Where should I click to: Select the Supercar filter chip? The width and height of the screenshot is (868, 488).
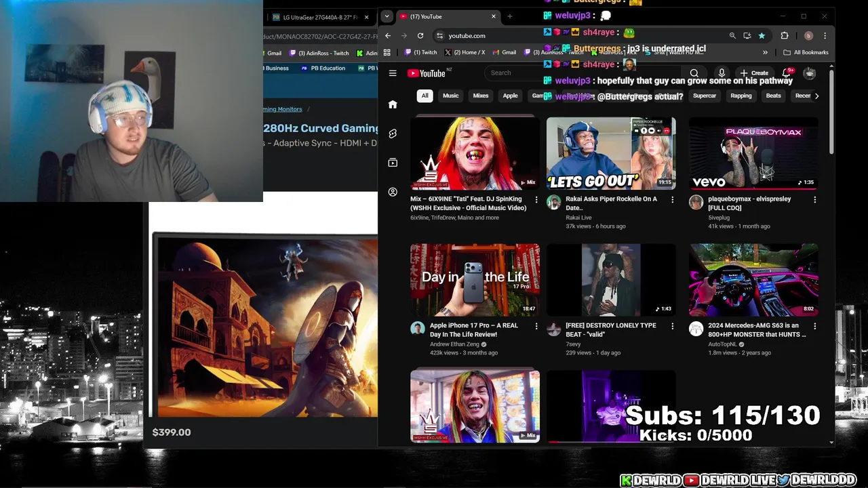[x=705, y=96]
